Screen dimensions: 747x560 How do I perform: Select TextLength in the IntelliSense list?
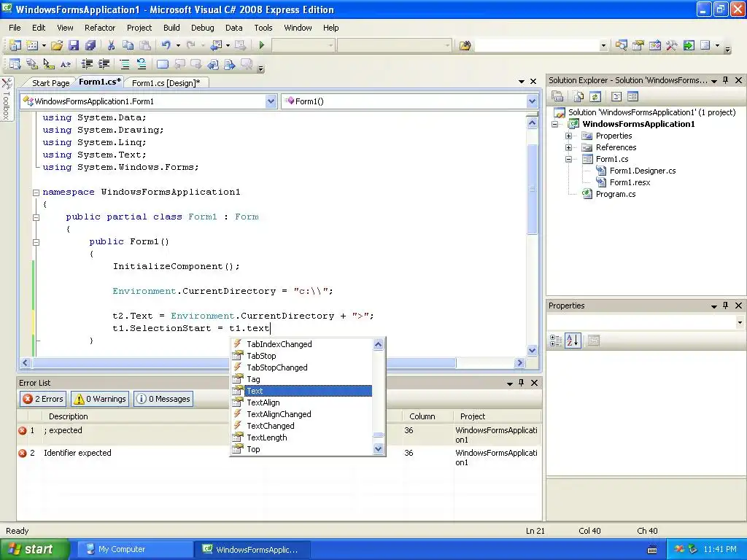pyautogui.click(x=267, y=437)
